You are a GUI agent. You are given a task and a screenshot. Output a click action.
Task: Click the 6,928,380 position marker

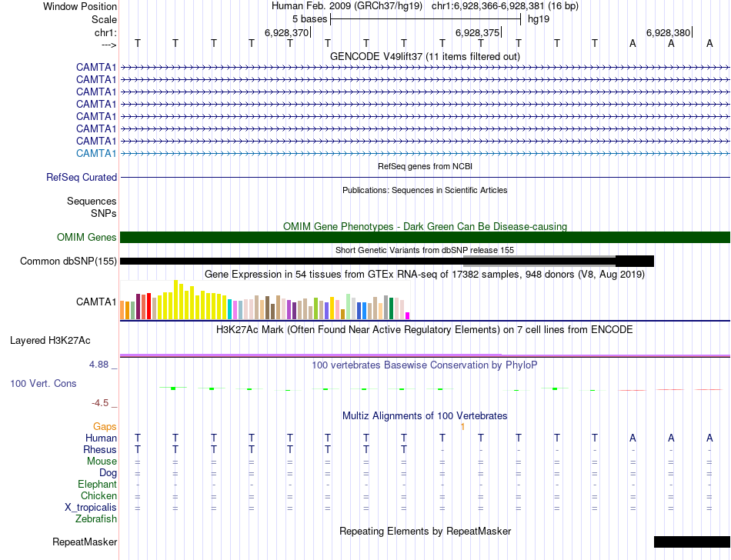pos(669,32)
